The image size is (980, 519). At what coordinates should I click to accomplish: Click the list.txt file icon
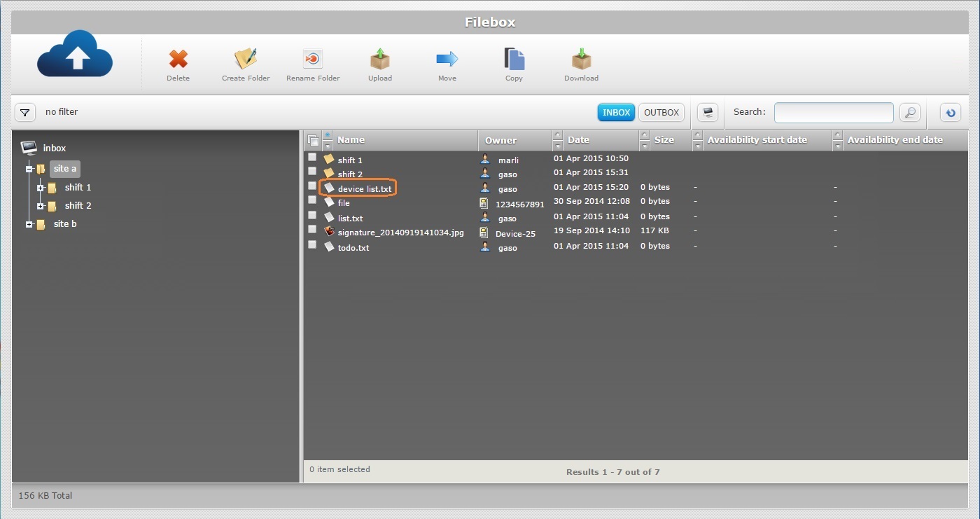(329, 217)
